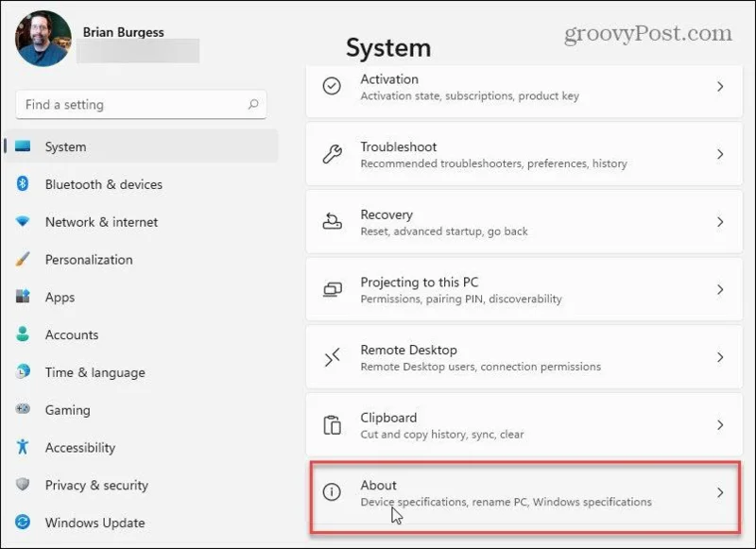This screenshot has height=549, width=756.
Task: Click the Apps icon in sidebar
Action: (x=23, y=296)
